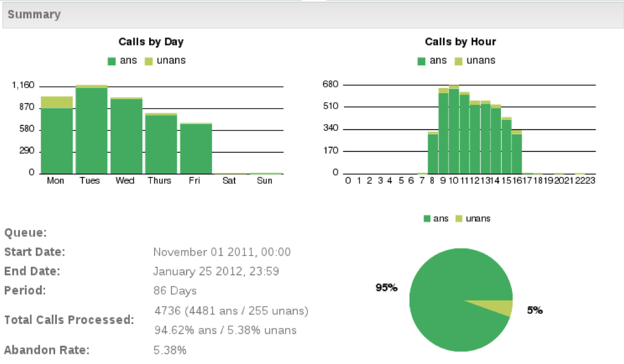The image size is (624, 364).
Task: Click the January 25 2012, 23:59 value
Action: [x=216, y=271]
